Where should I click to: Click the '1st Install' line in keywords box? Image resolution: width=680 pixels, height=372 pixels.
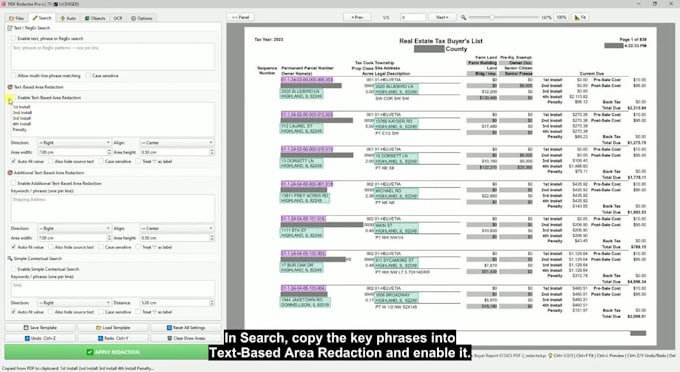[x=22, y=107]
